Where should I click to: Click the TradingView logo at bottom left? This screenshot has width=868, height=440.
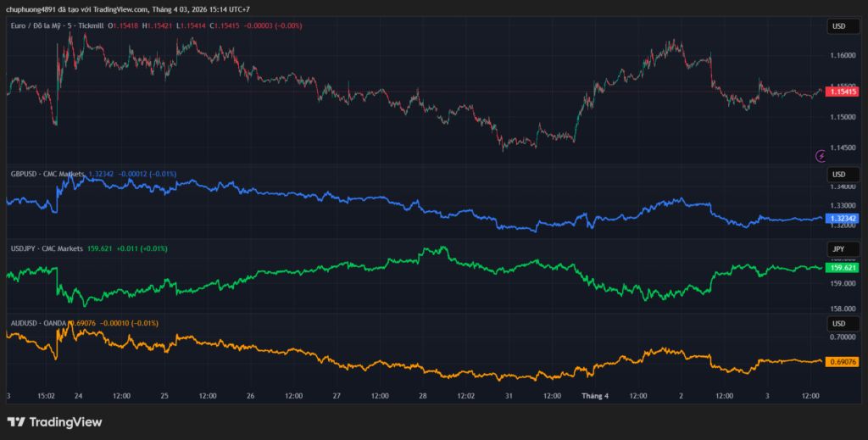tap(54, 421)
